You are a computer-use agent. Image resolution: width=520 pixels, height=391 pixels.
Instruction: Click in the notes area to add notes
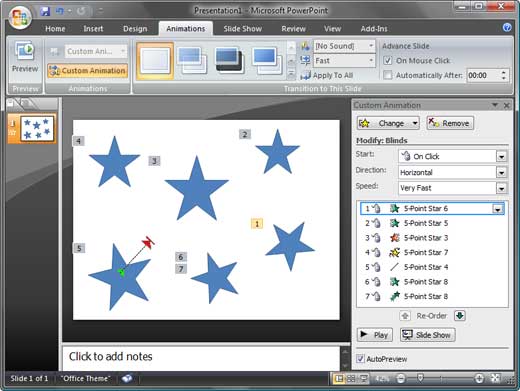(201, 357)
